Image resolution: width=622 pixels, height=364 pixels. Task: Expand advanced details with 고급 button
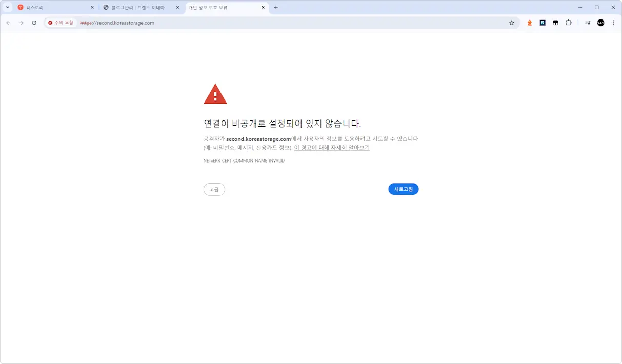tap(214, 189)
